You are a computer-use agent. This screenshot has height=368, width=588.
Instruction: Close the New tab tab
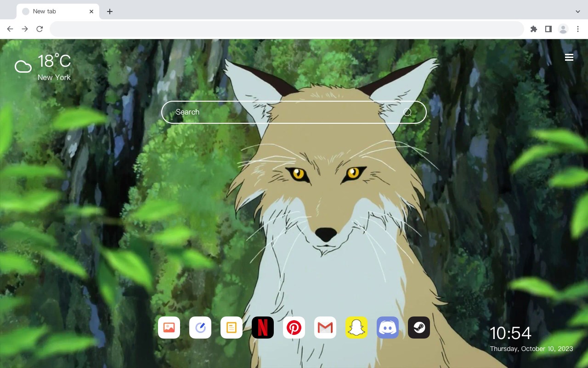pos(91,11)
